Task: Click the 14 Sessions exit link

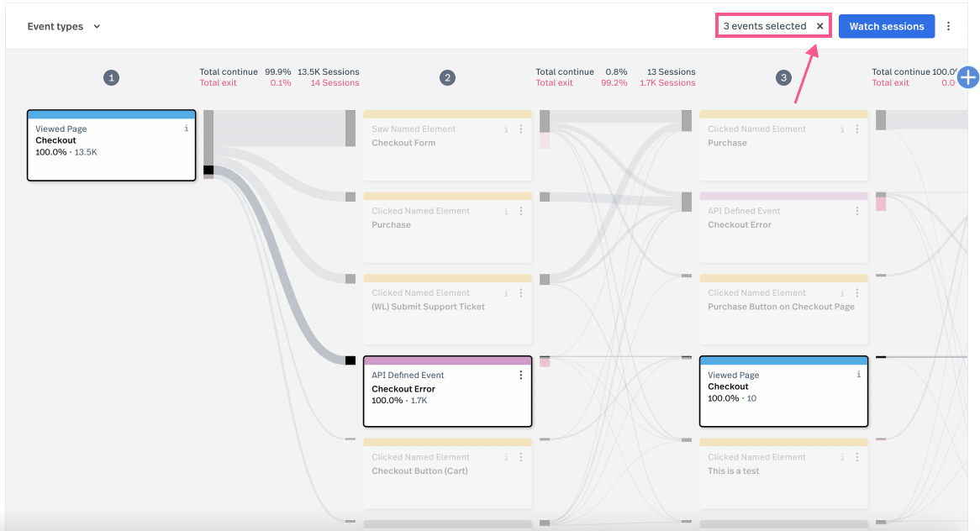Action: tap(335, 83)
